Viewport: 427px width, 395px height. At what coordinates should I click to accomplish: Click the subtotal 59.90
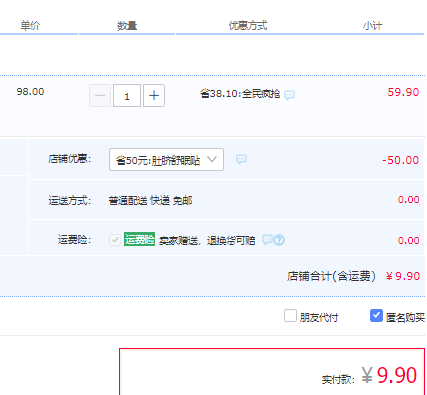403,92
